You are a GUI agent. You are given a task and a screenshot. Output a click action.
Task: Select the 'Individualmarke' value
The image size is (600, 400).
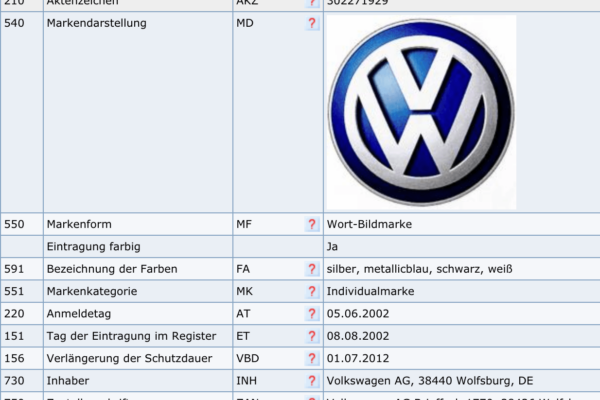(x=370, y=292)
